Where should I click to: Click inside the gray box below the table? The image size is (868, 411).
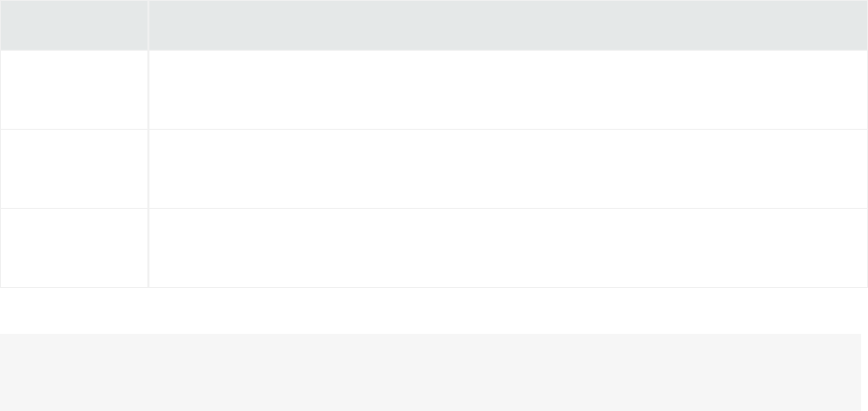(x=430, y=372)
